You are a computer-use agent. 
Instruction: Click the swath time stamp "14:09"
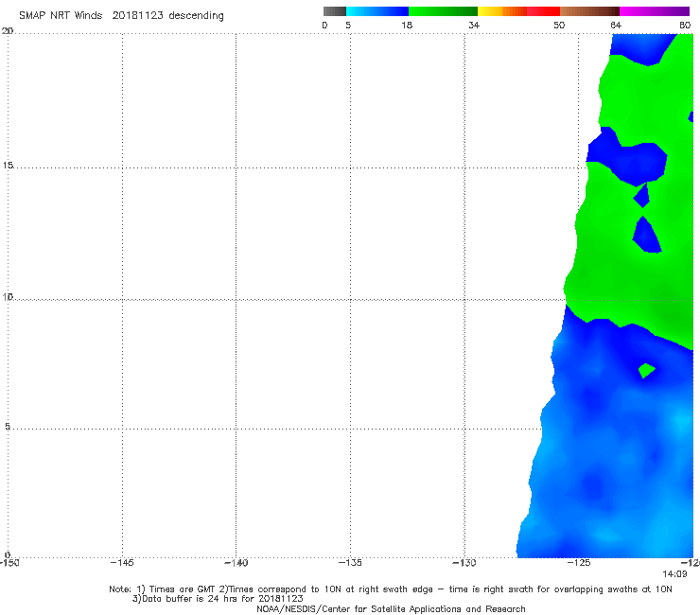click(674, 574)
